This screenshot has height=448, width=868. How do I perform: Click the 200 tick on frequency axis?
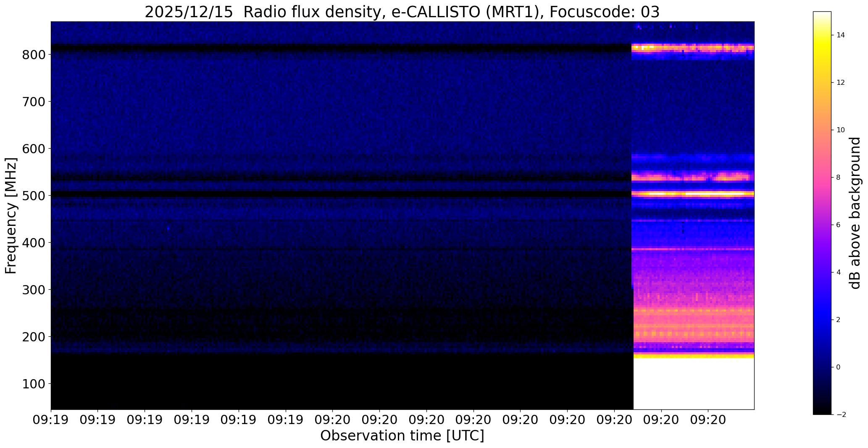click(33, 337)
